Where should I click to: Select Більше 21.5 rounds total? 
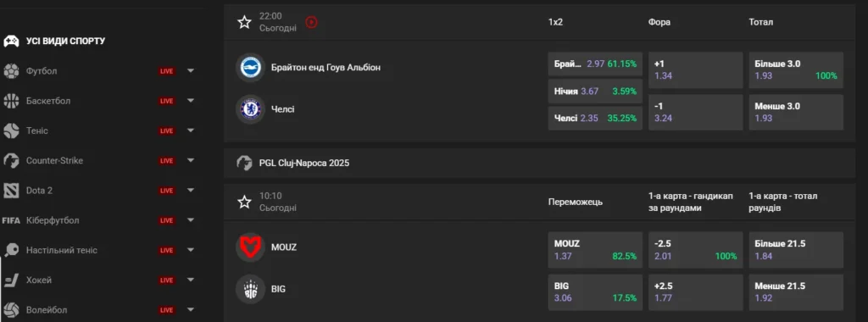796,250
